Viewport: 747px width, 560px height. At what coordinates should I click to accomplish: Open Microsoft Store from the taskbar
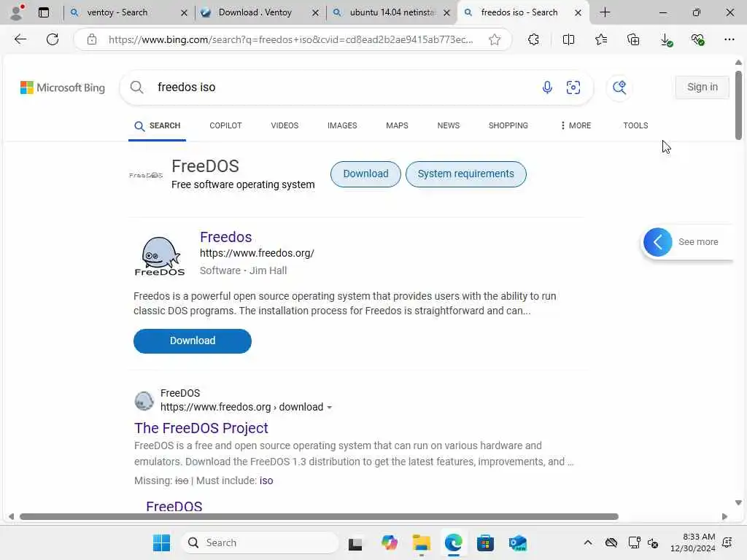coord(485,542)
